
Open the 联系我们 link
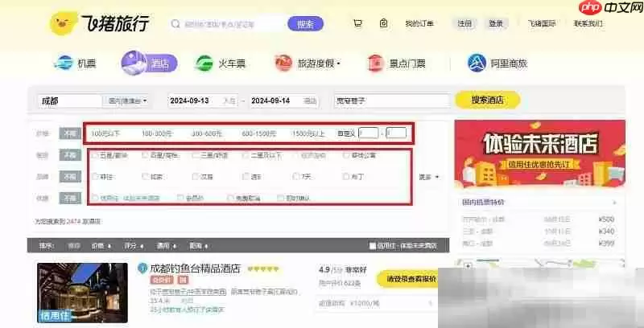coord(588,24)
